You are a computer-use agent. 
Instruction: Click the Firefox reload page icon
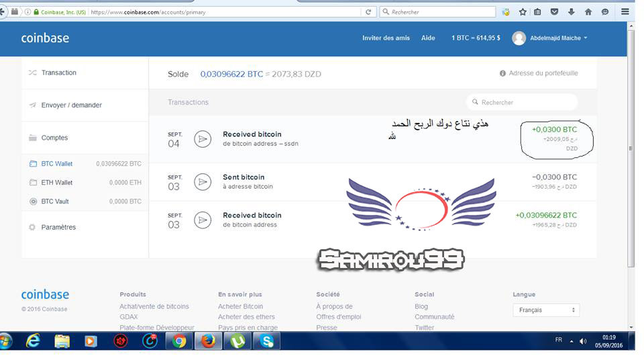pos(368,12)
